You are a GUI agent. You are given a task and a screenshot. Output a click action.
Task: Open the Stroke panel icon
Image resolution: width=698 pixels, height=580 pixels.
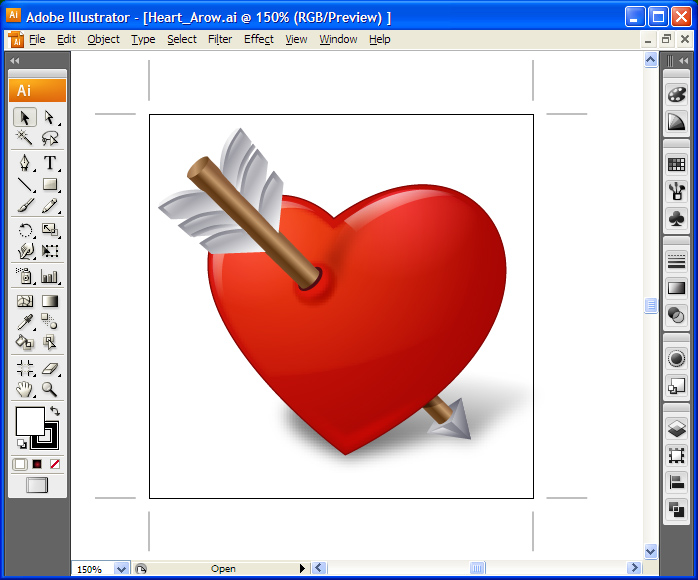[676, 261]
